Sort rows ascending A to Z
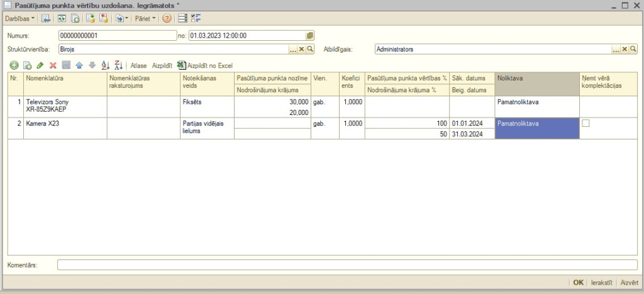 point(105,65)
